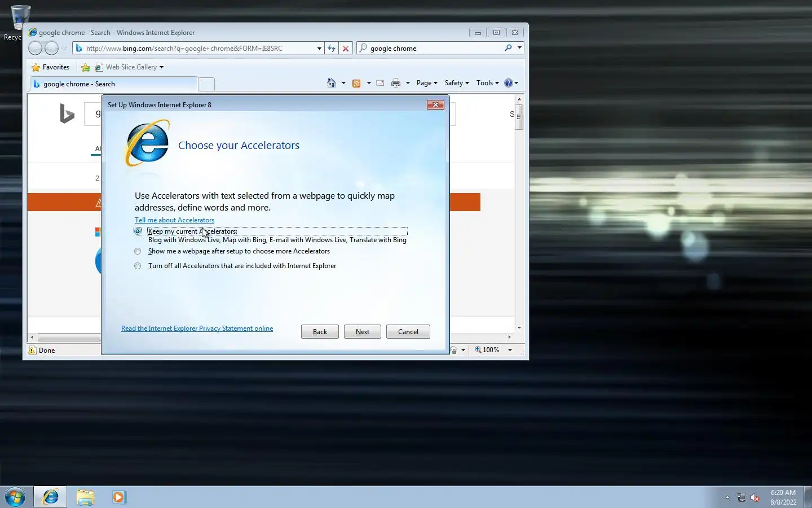
Task: Open recent pages dropdown beside Forward button
Action: click(64, 49)
